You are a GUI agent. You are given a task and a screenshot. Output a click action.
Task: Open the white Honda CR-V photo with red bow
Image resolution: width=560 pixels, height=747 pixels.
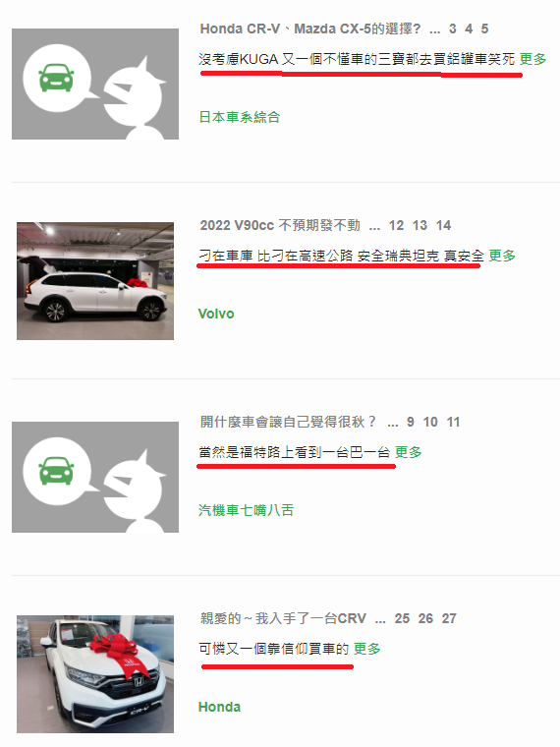coord(95,674)
